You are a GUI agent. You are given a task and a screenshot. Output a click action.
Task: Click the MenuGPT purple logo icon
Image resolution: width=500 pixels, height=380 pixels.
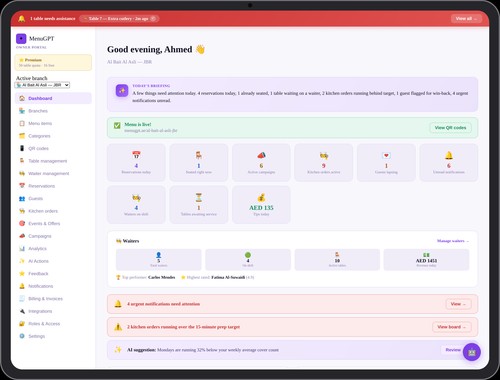pos(21,39)
